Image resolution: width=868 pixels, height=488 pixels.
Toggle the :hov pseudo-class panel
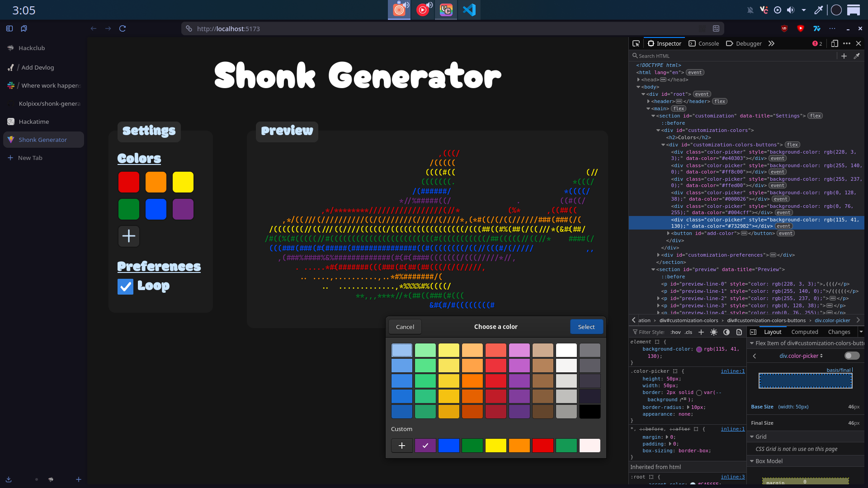(675, 332)
